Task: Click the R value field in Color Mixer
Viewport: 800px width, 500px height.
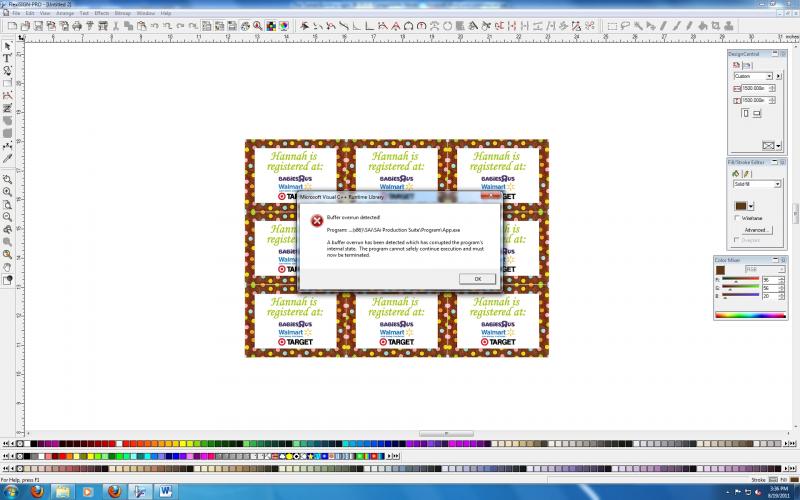Action: point(769,280)
